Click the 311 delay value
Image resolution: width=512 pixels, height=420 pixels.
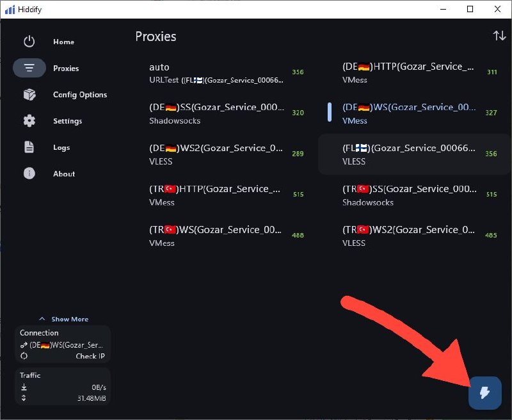(x=492, y=72)
